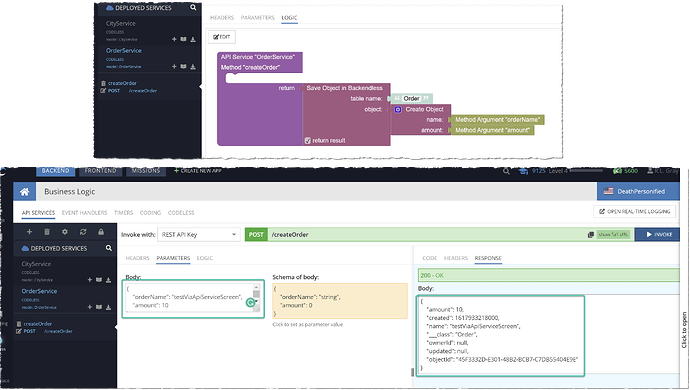
Task: Click the trash delete icon in lower sidebar toolbar
Action: coord(47,232)
